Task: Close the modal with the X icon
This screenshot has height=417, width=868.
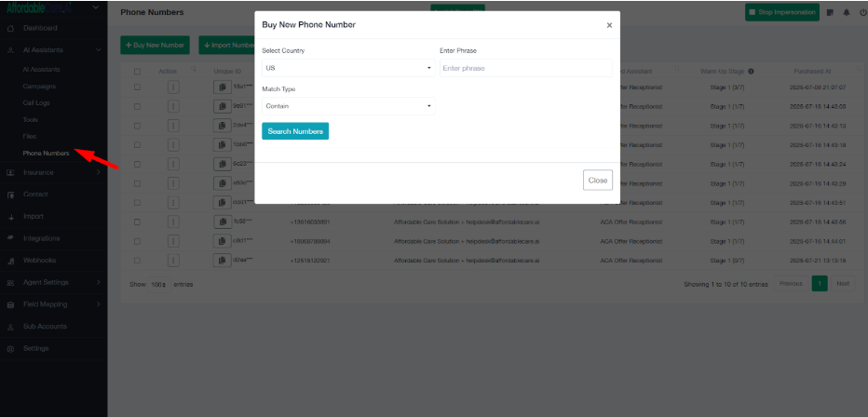Action: pos(609,25)
